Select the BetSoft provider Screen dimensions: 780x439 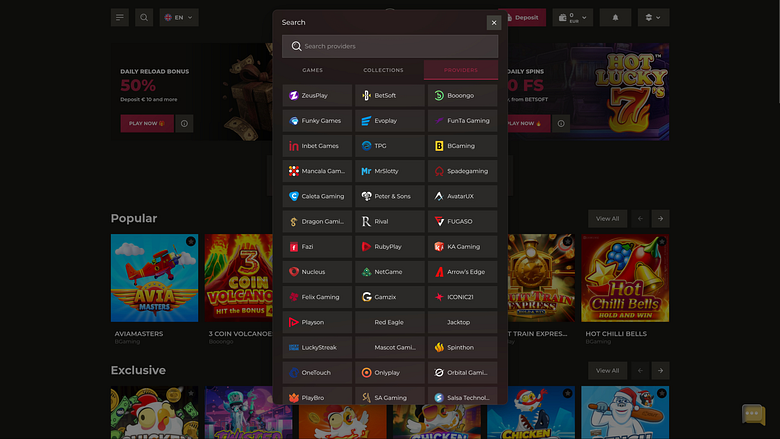point(390,95)
